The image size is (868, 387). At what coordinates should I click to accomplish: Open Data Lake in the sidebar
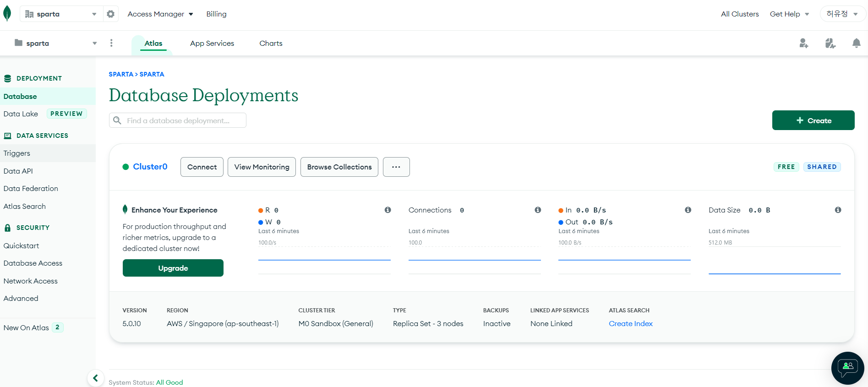click(21, 114)
